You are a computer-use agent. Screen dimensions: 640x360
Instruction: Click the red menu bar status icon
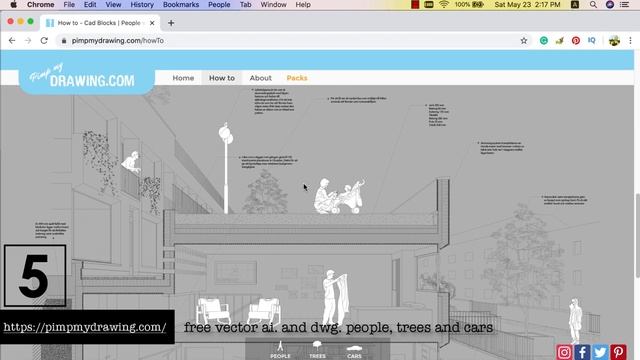[415, 4]
